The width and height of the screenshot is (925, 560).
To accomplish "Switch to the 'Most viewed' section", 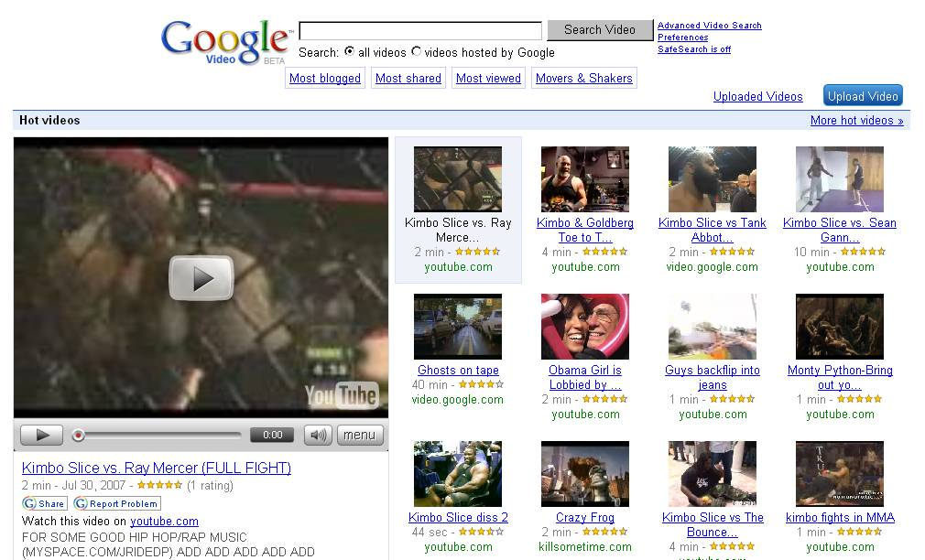I will pos(488,78).
